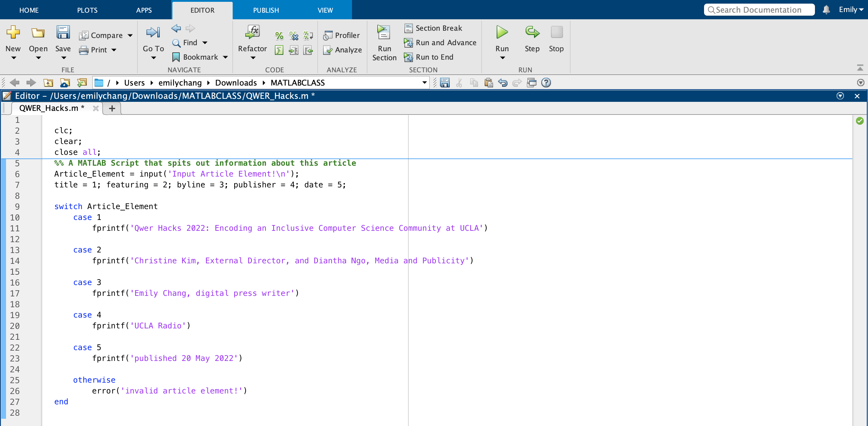Open the PLOTS ribbon tab
868x426 pixels.
coord(87,10)
